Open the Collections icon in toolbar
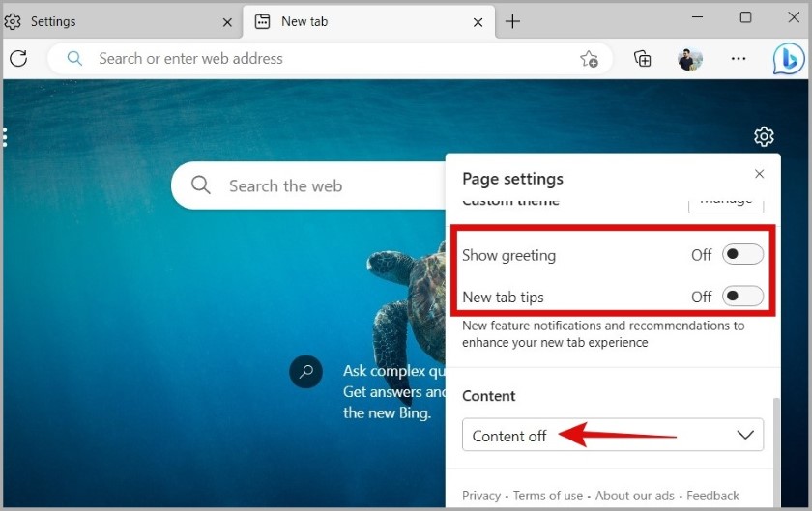The image size is (812, 511). coord(643,59)
